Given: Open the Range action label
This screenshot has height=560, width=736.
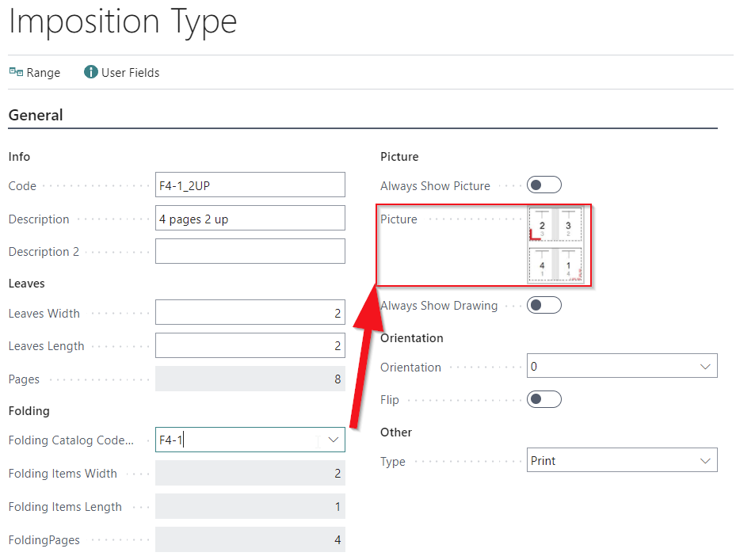Looking at the screenshot, I should pos(44,72).
